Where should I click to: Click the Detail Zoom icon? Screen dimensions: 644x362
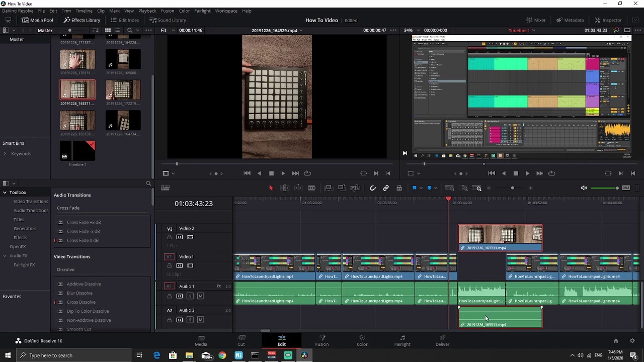pyautogui.click(x=464, y=188)
